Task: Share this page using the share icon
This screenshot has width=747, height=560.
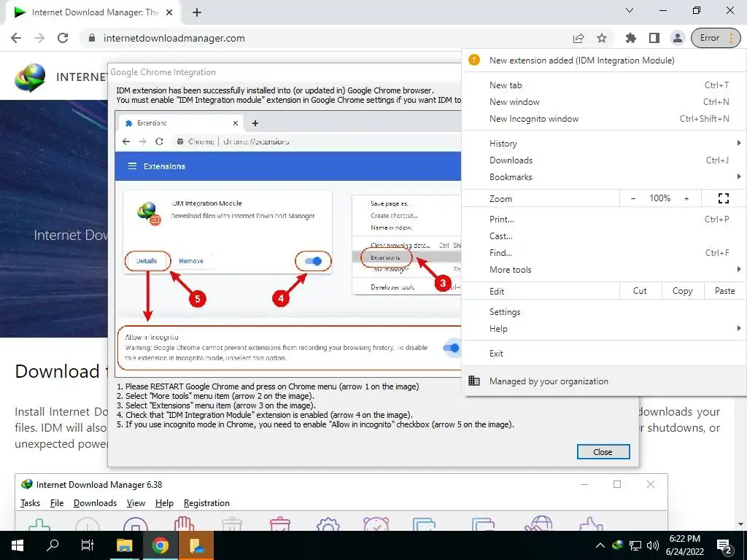Action: click(578, 38)
